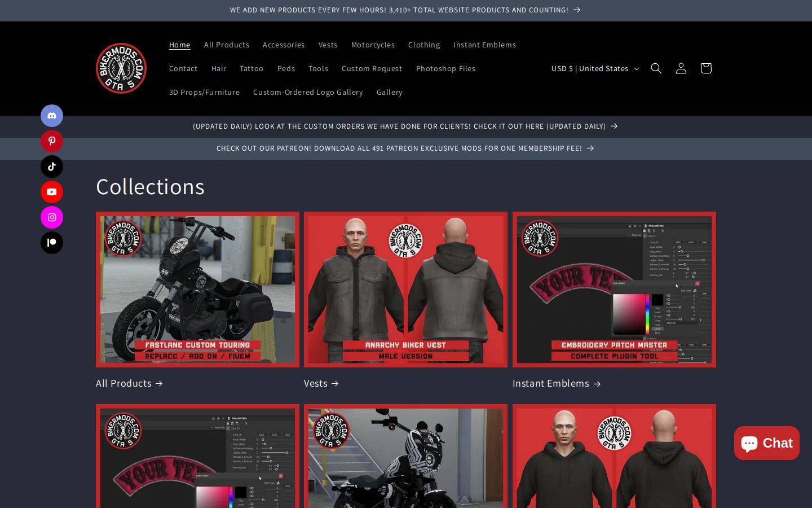Click the BikerMods GTA 5 header logo
Screen dimensions: 812x508
click(121, 68)
